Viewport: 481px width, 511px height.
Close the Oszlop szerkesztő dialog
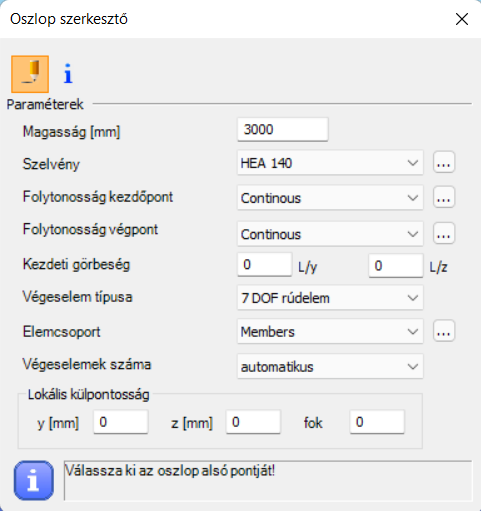[x=462, y=19]
